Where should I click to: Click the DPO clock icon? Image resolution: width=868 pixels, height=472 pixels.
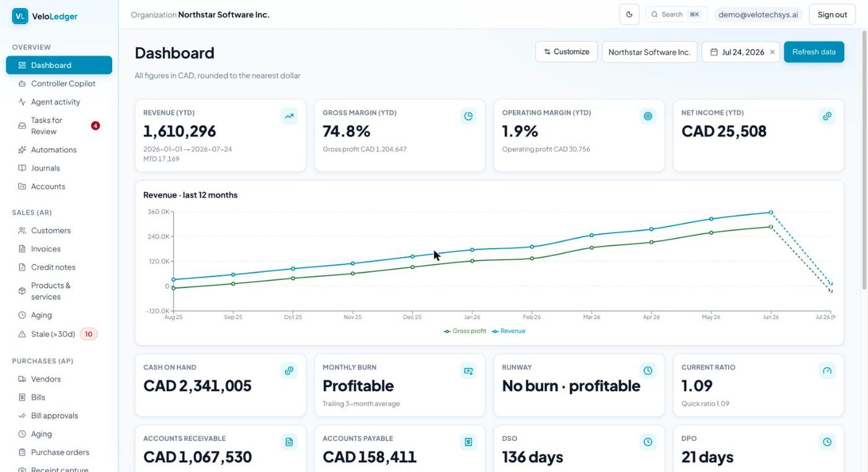pyautogui.click(x=827, y=442)
